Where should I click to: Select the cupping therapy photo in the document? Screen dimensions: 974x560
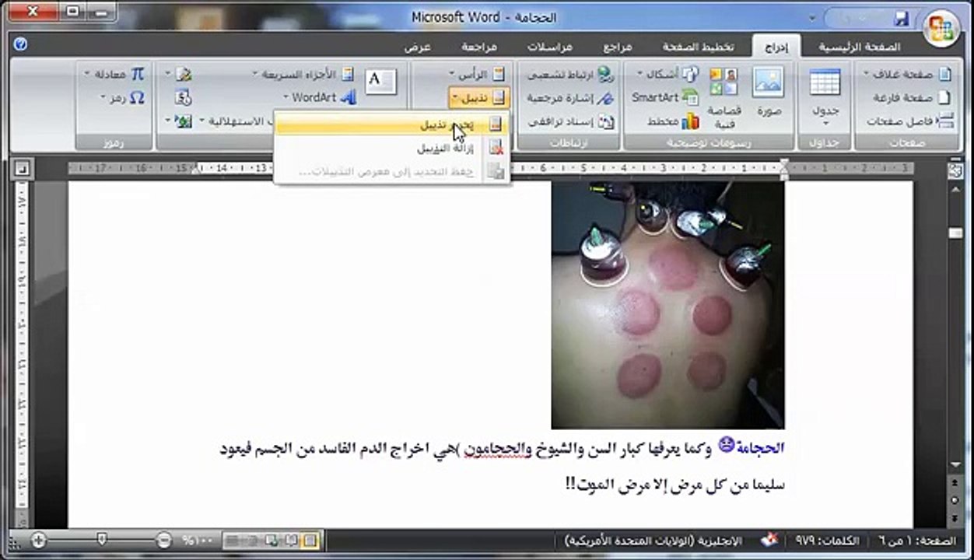667,305
